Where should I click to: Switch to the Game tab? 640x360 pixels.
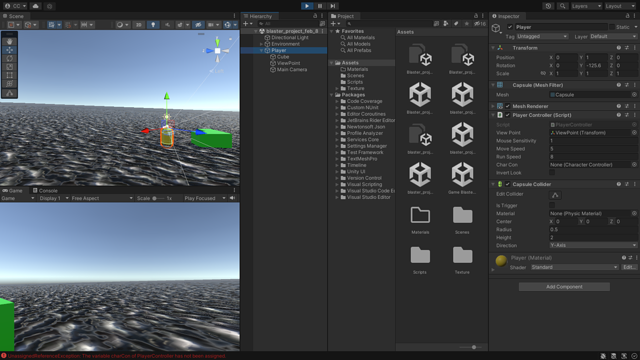[x=12, y=191]
